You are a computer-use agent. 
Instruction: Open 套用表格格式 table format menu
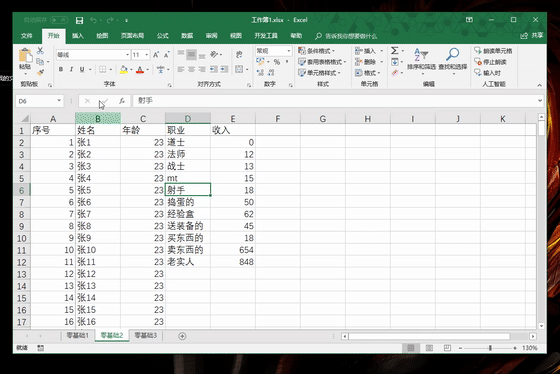tap(322, 62)
